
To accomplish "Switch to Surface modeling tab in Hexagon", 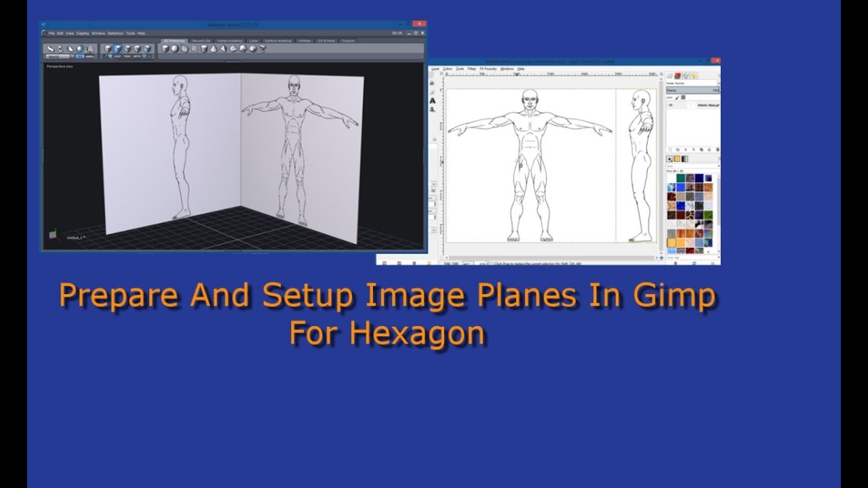I will tap(278, 41).
